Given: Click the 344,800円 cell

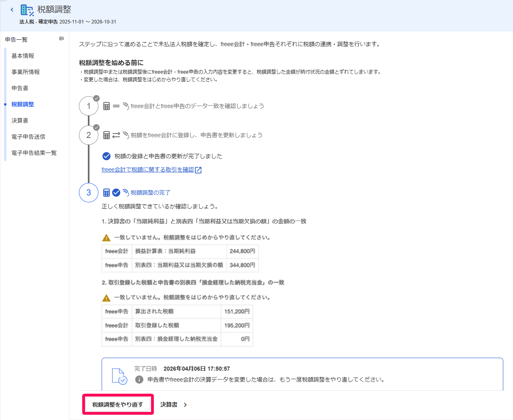Looking at the screenshot, I should tap(242, 265).
